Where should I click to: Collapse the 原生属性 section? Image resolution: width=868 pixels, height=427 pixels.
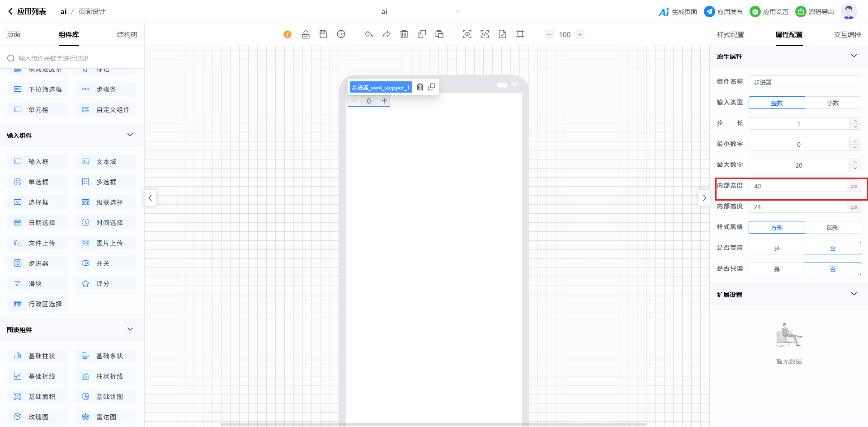[x=854, y=56]
